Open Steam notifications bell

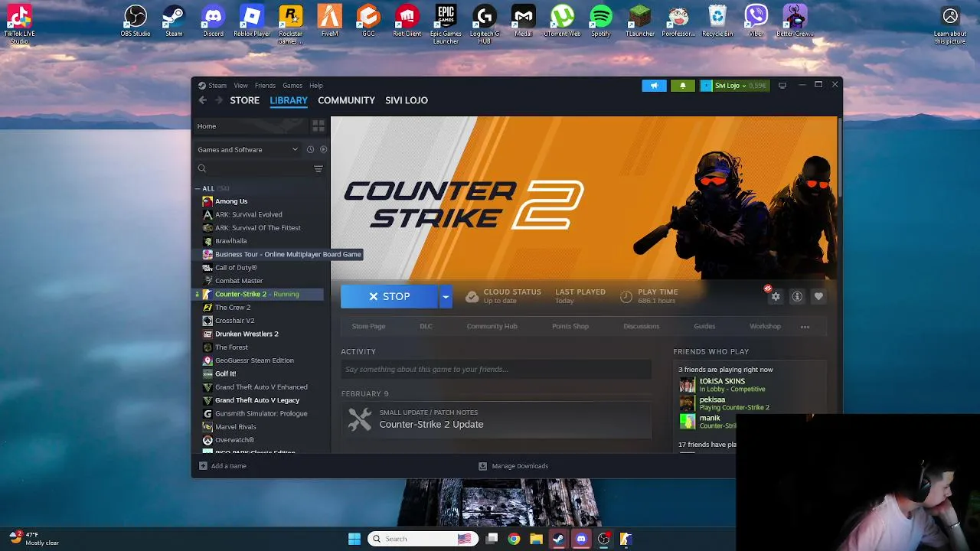pyautogui.click(x=682, y=86)
